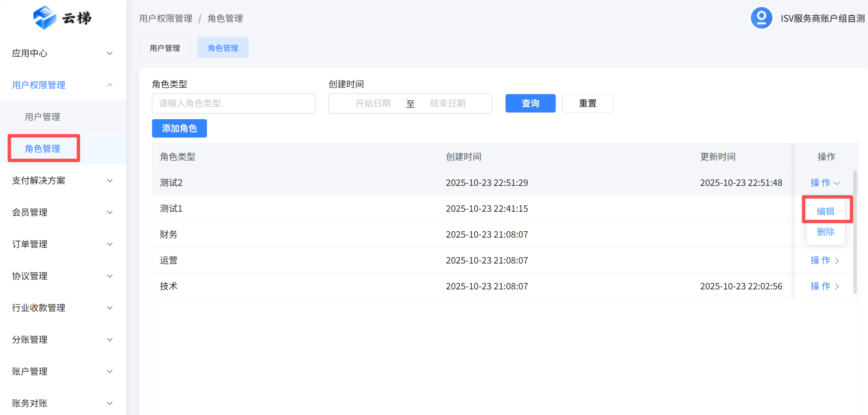The height and width of the screenshot is (415, 868).
Task: Choose 编辑 from the action menu
Action: pyautogui.click(x=825, y=211)
